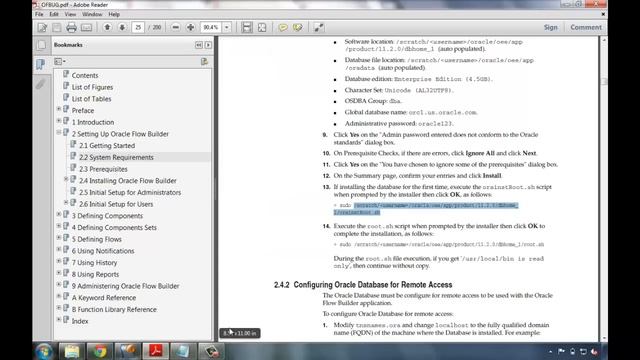Open File Explorer from taskbar

tap(72, 351)
